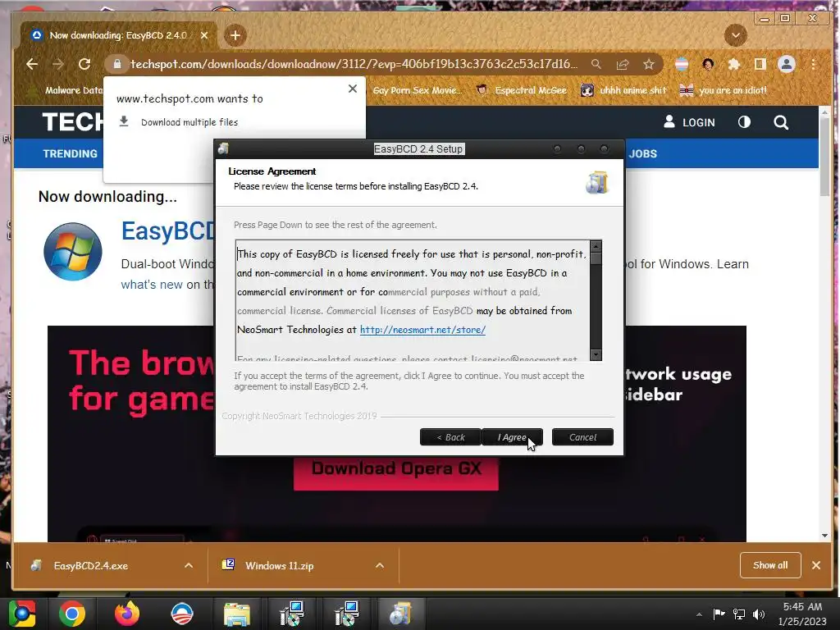Expand options for Windows 11.zip download
This screenshot has height=630, width=840.
pos(380,566)
